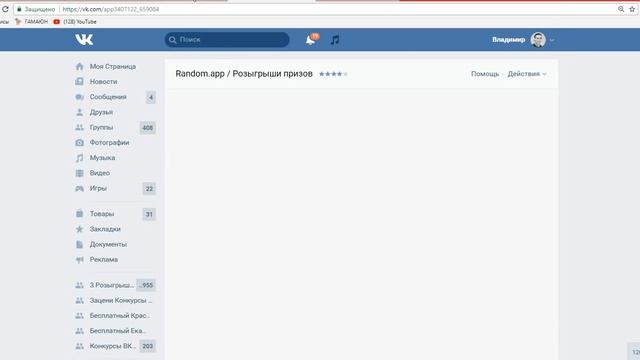Open the 3 Розыгрыш... group shortcut
640x360 pixels.
click(x=112, y=285)
